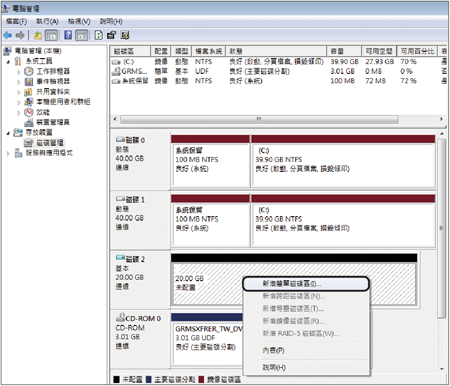
Task: Expand the 工作排程器 tree node
Action: 19,72
